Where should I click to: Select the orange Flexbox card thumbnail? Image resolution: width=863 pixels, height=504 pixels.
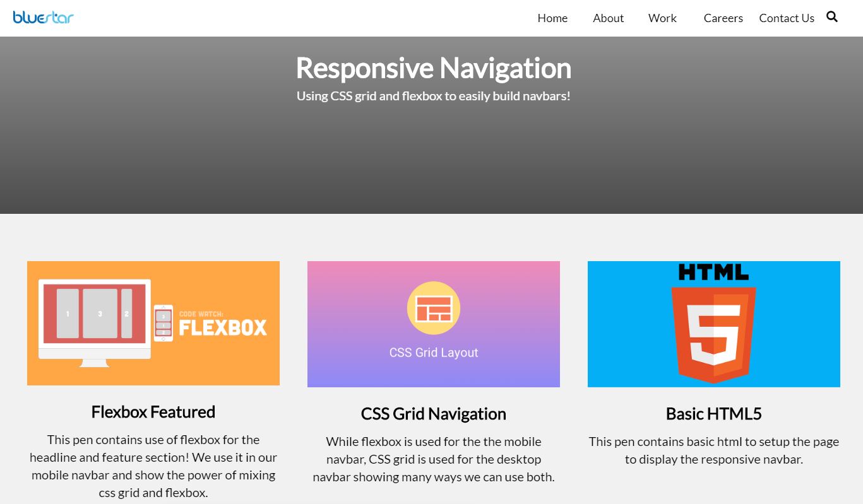[153, 323]
